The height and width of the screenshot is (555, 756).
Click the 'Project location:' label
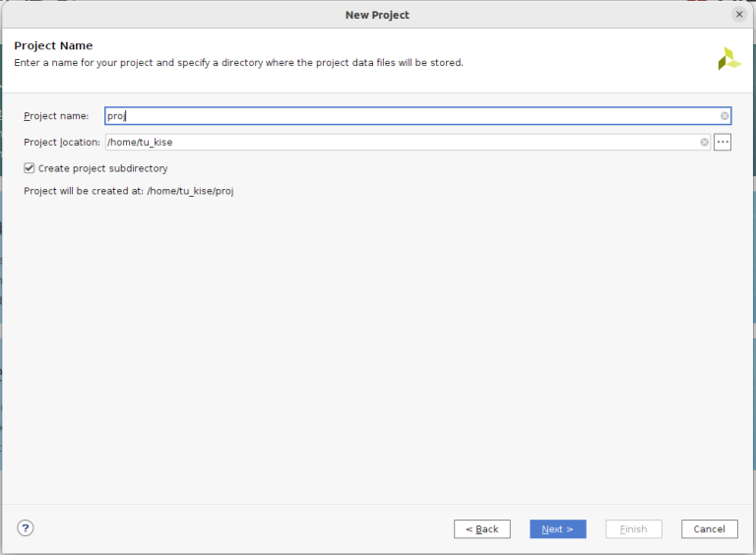(x=62, y=143)
